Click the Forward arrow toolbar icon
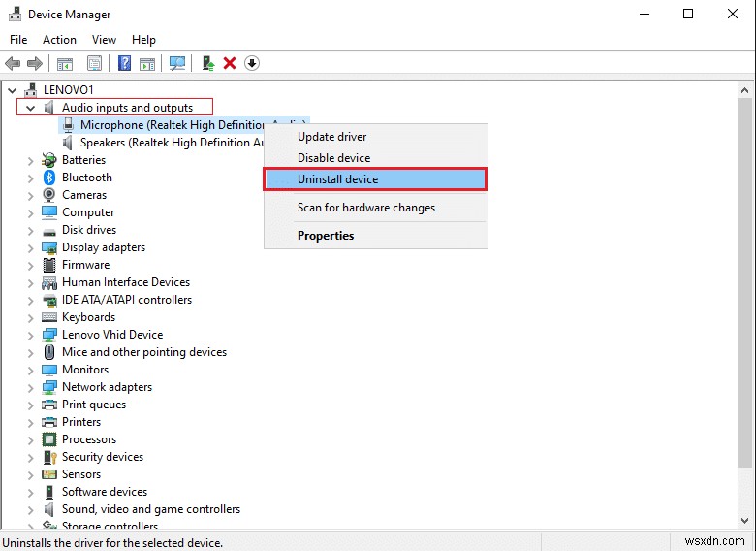Image resolution: width=756 pixels, height=551 pixels. coord(35,63)
